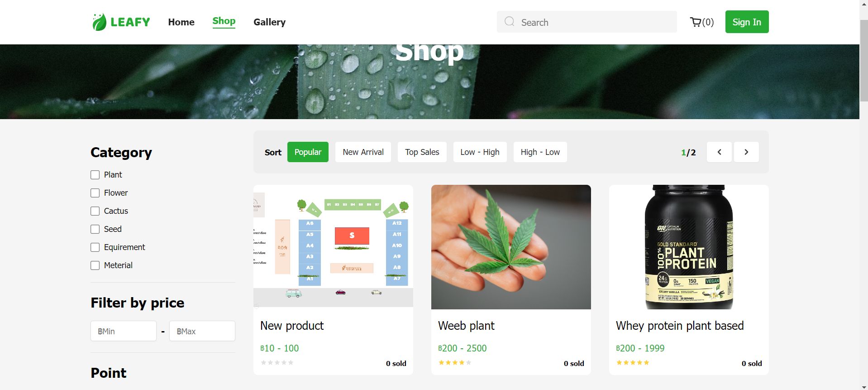Switch to the Gallery page
This screenshot has width=868, height=390.
[x=269, y=22]
